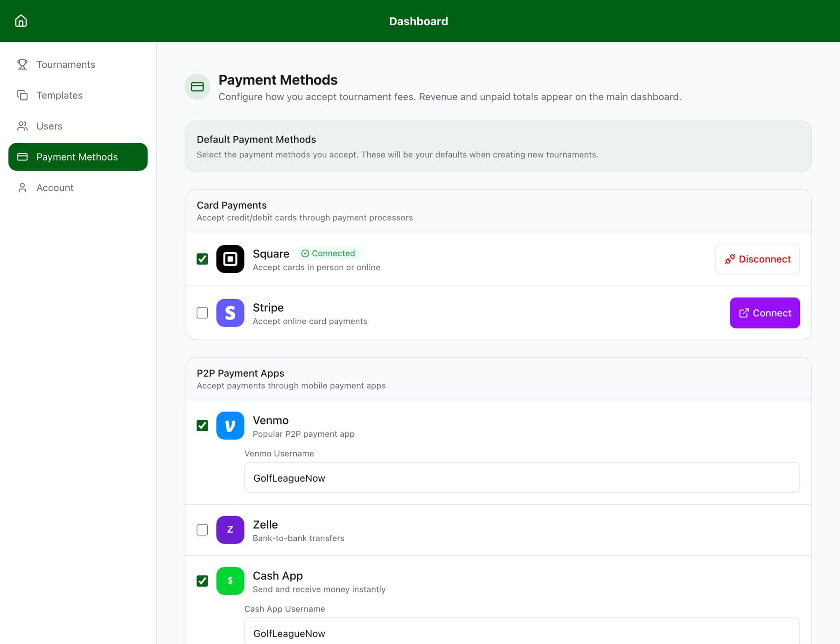Click the Cash App logo icon
Image resolution: width=840 pixels, height=644 pixels.
pos(230,581)
